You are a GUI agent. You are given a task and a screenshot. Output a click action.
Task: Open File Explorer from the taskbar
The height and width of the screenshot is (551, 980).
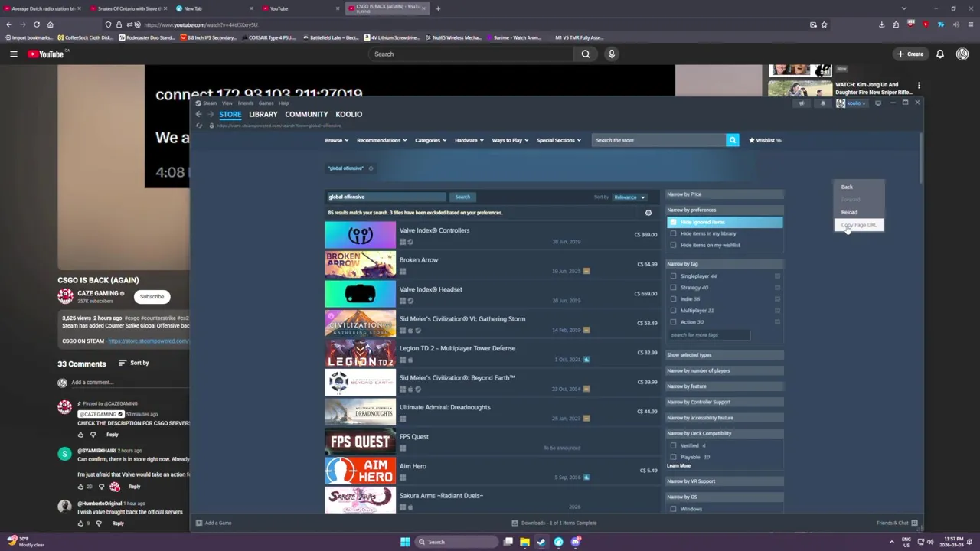[x=524, y=542]
